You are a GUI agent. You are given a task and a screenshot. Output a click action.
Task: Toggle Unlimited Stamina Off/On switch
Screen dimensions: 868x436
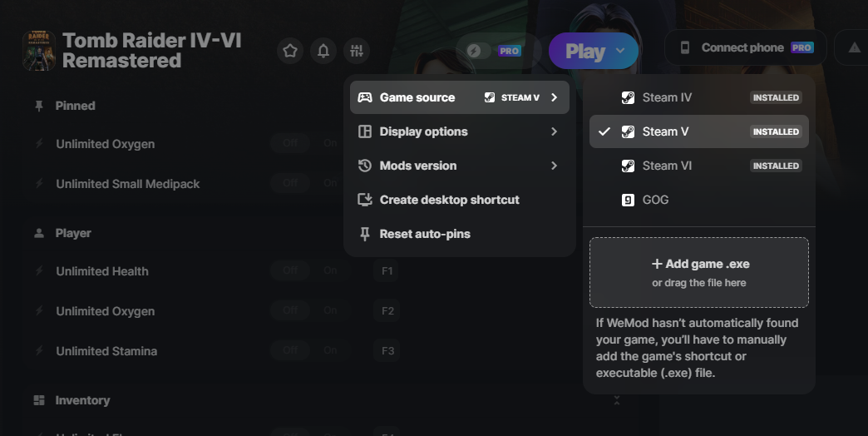pos(310,351)
